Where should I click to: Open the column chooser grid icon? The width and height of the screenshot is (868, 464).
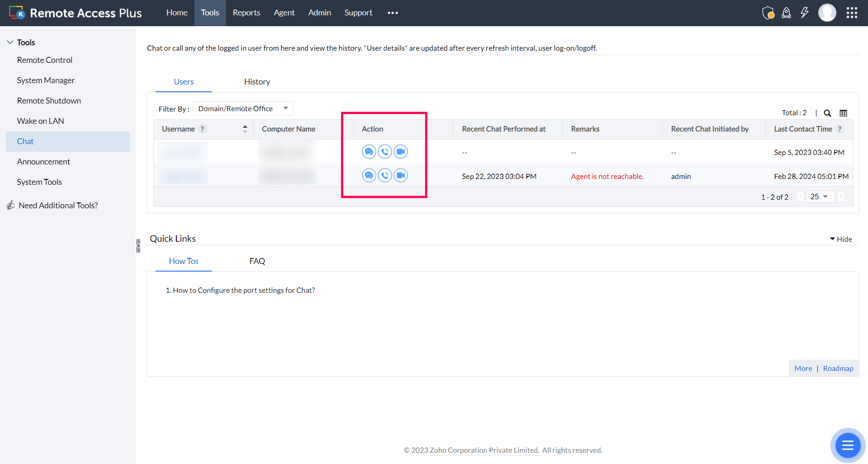point(844,113)
